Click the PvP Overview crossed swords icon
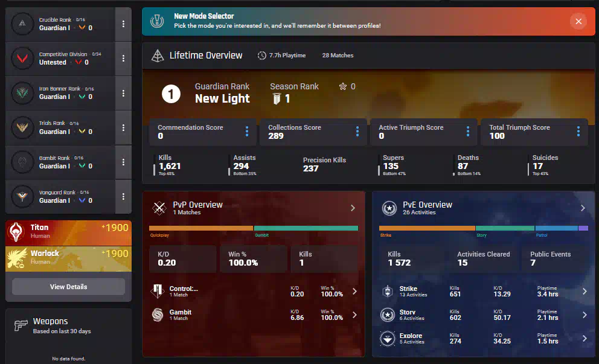The width and height of the screenshot is (599, 364). 159,208
